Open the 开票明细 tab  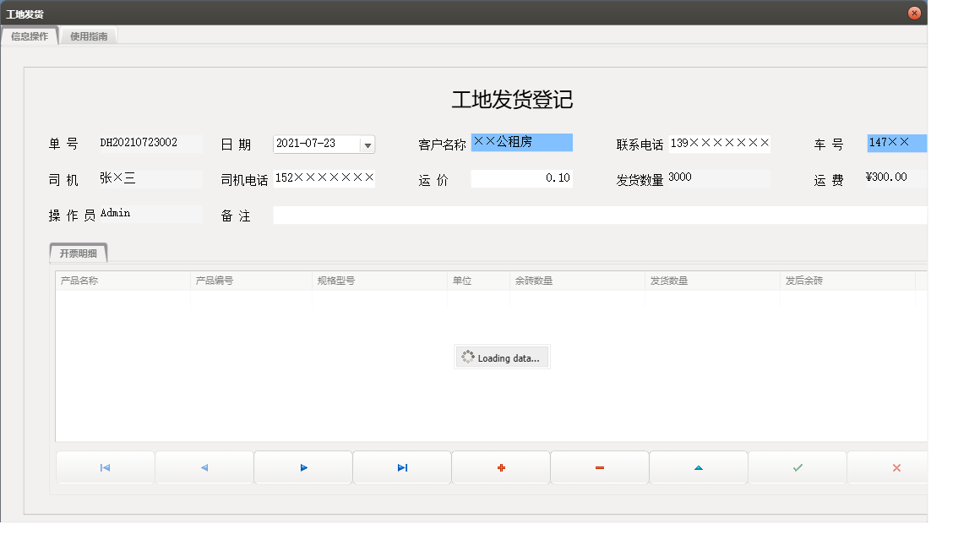(x=79, y=253)
